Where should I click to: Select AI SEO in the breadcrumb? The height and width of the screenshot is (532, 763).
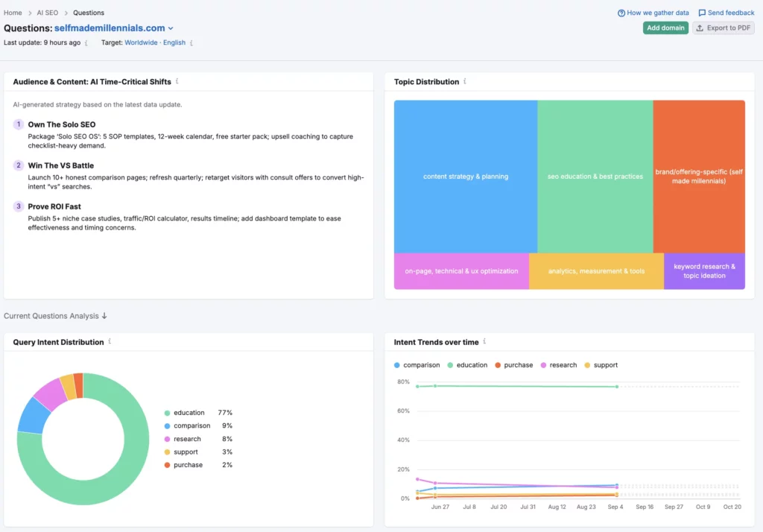coord(47,12)
